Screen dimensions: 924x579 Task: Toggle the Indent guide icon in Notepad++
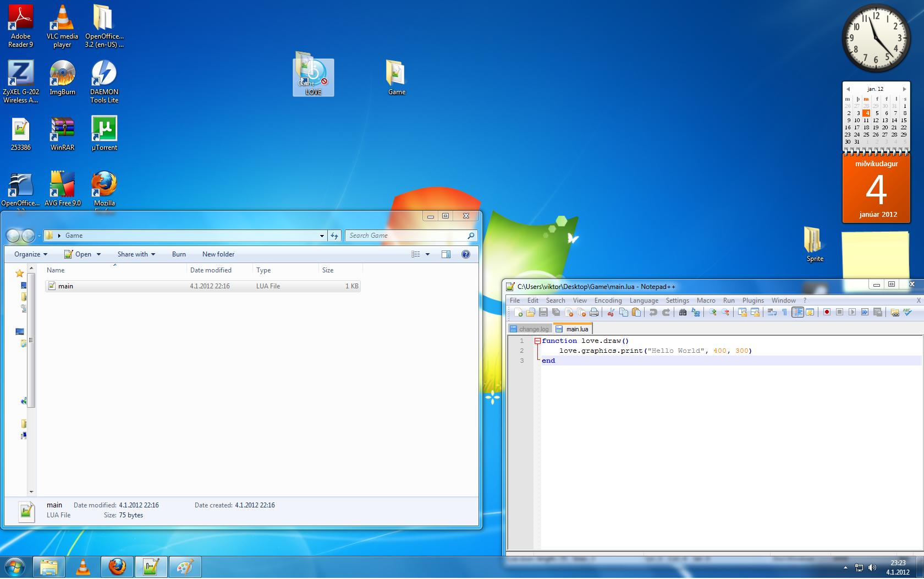[x=798, y=312]
